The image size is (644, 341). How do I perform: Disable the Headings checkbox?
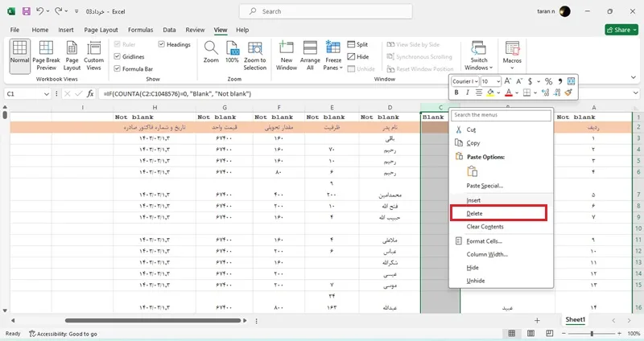pos(162,44)
